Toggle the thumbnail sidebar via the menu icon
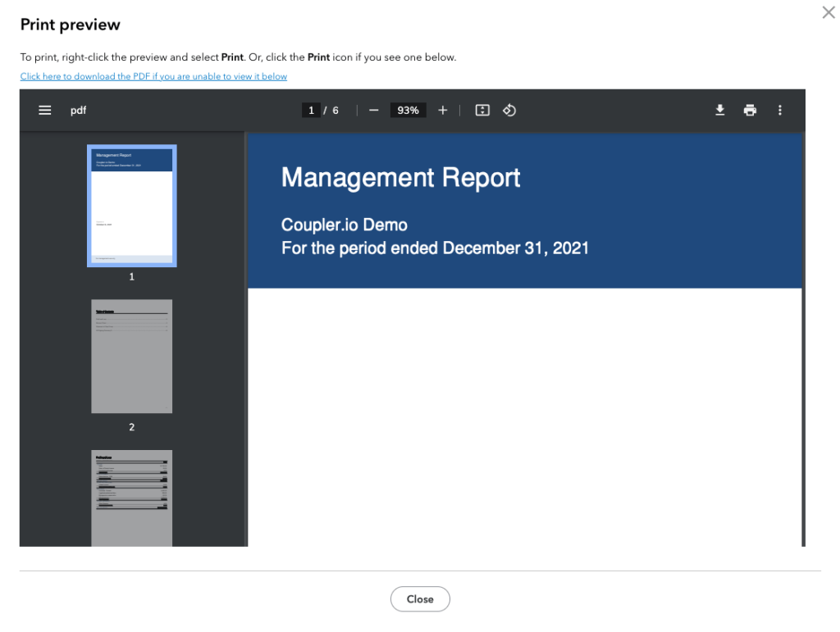 45,110
